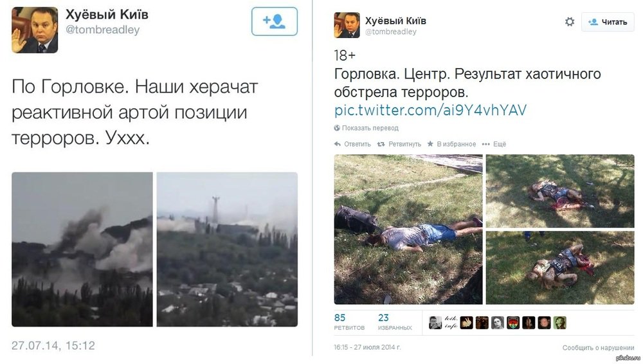
Task: Open the tower and hillside image
Action: pos(227,250)
